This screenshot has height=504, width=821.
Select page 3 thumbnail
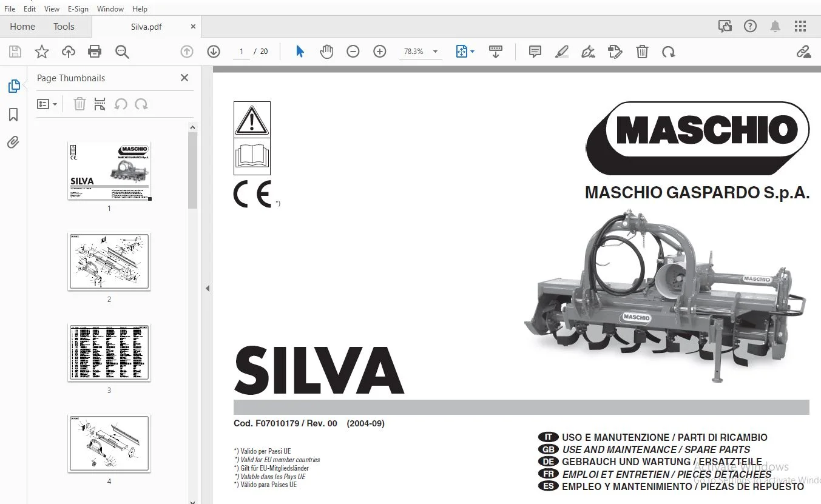pos(109,353)
